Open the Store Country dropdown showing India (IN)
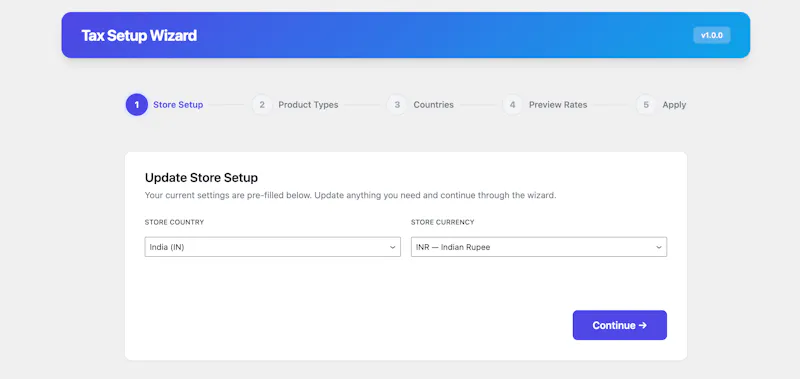The height and width of the screenshot is (379, 800). tap(272, 247)
